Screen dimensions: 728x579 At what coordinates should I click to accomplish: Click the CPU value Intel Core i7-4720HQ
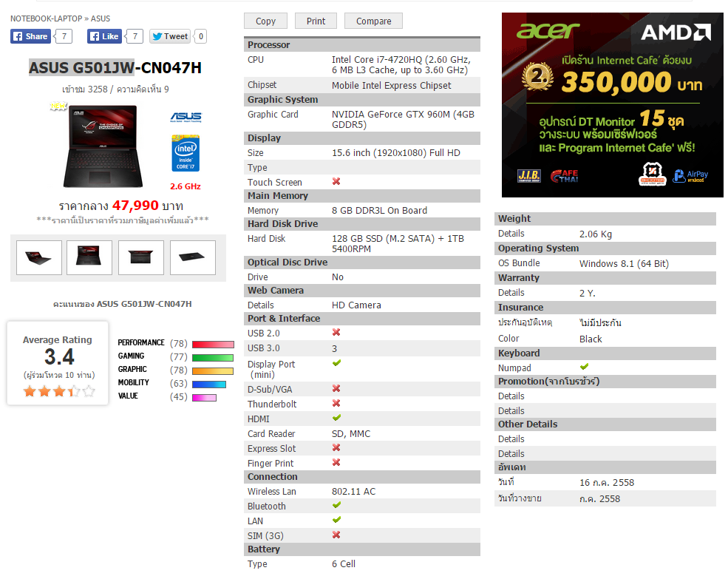pos(401,65)
